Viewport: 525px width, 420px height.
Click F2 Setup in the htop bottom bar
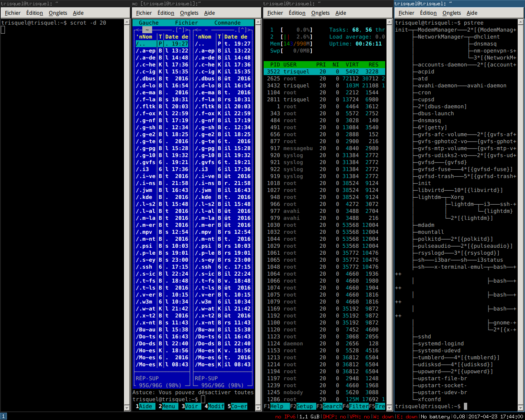pos(303,406)
